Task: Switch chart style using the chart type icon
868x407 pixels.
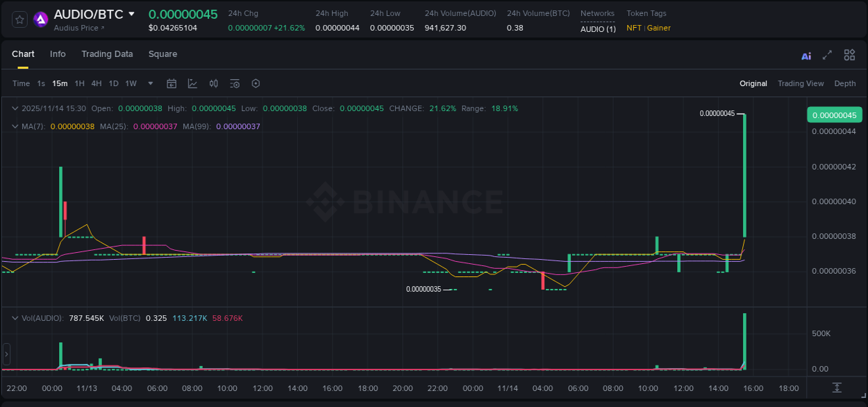Action: [x=192, y=83]
